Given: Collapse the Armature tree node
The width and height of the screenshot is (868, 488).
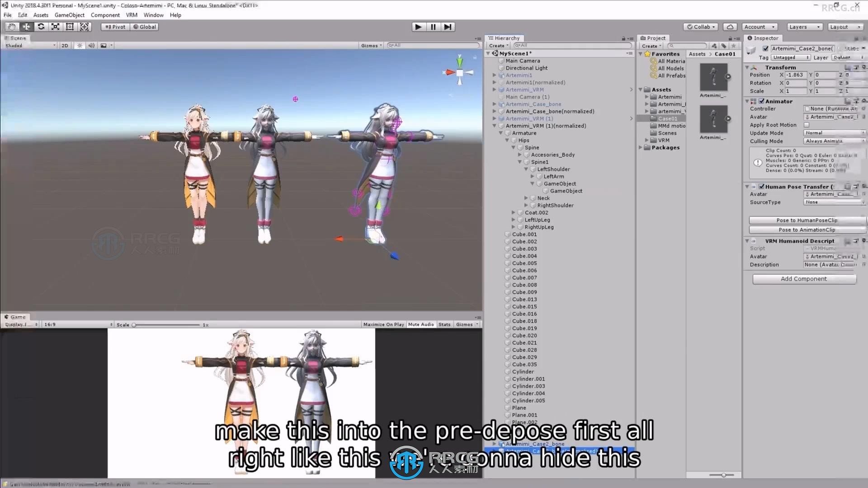Looking at the screenshot, I should [501, 133].
